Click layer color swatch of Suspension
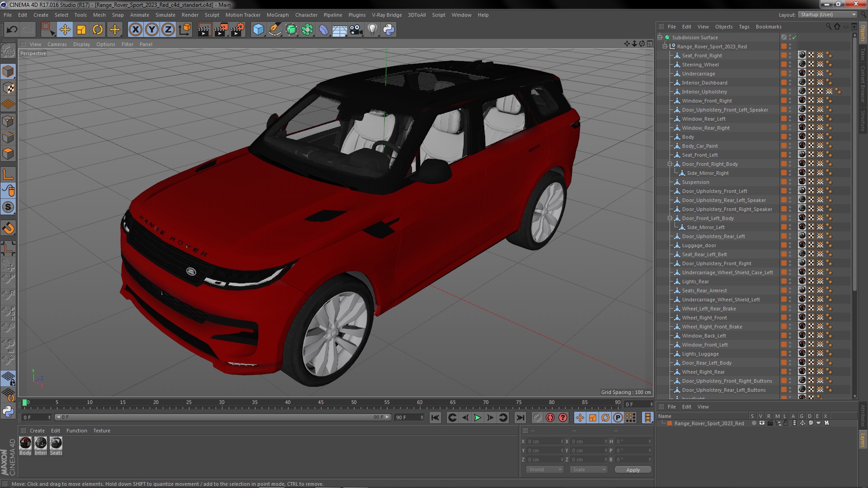Viewport: 868px width, 488px height. pos(784,182)
